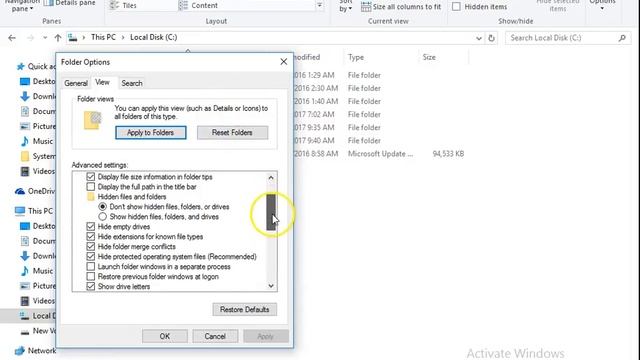Screen dimensions: 640x360
Task: Click Apply to Folders button
Action: (151, 133)
